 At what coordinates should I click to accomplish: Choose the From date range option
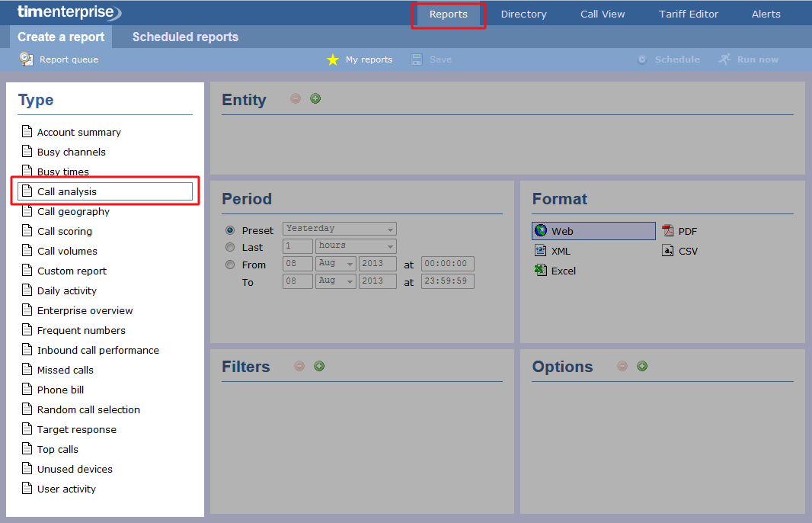coord(229,265)
